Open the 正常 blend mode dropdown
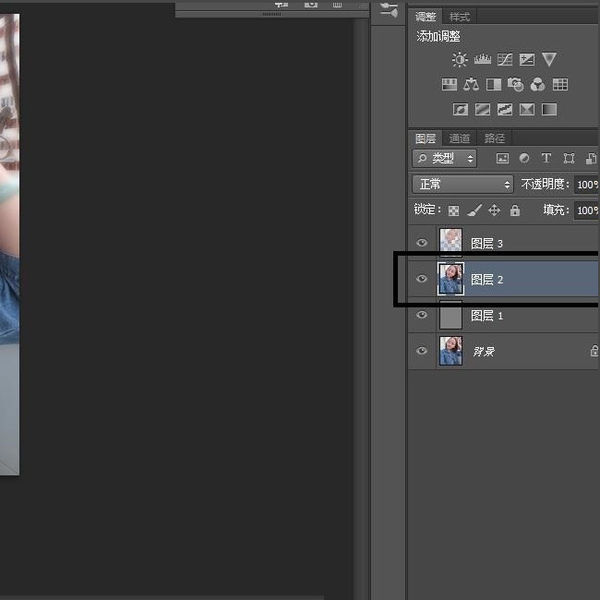The image size is (600, 600). point(463,184)
